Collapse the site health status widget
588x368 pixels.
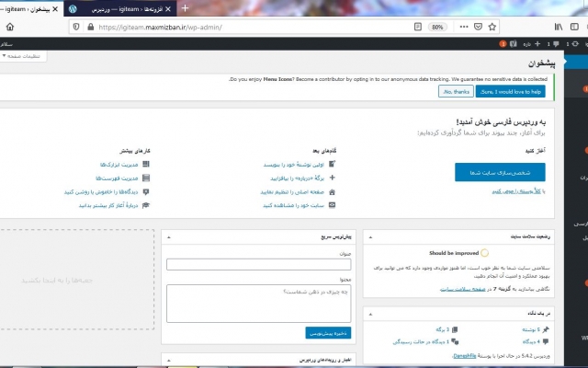click(370, 237)
